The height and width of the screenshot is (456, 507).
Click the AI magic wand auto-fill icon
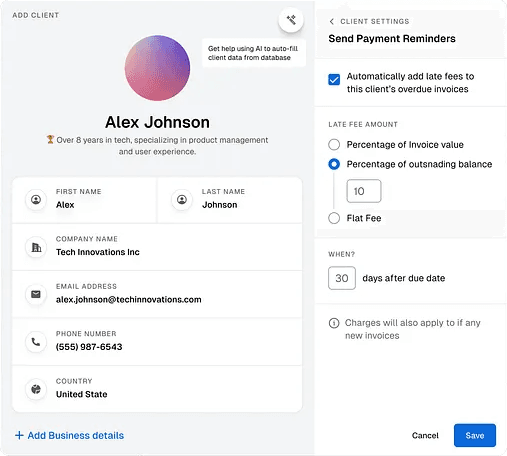291,20
